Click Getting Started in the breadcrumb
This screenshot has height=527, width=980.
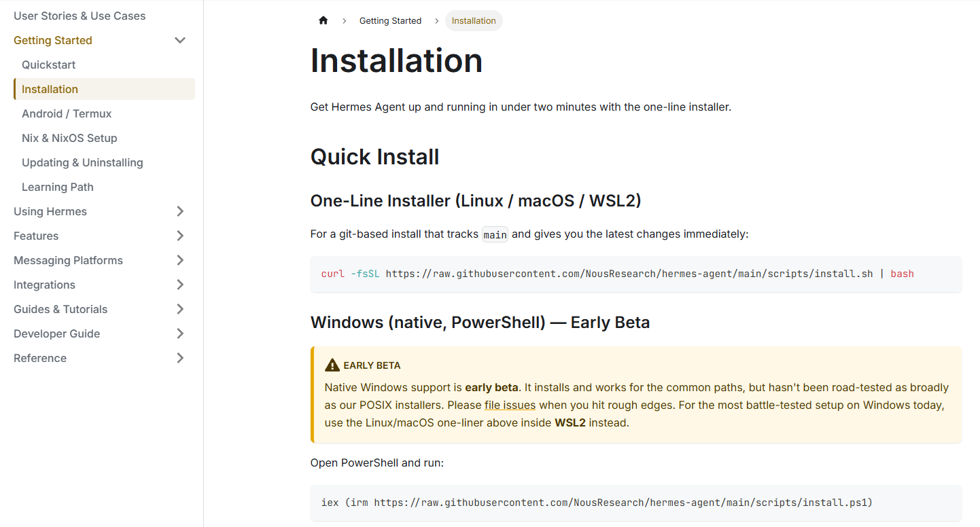point(390,20)
